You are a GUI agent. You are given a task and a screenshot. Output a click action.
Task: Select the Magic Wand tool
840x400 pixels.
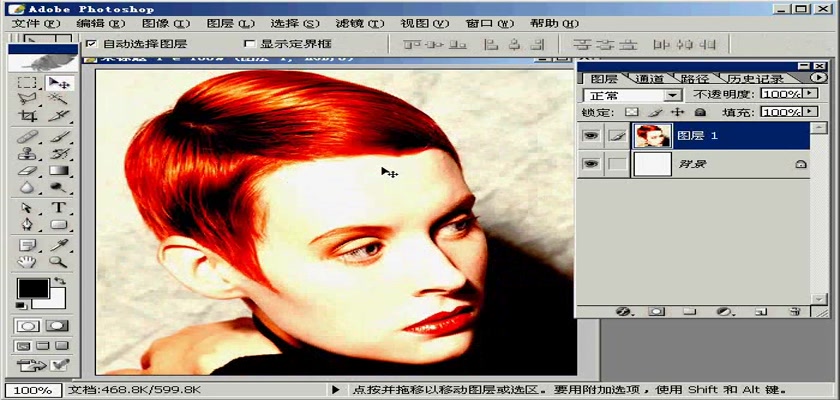click(x=58, y=99)
